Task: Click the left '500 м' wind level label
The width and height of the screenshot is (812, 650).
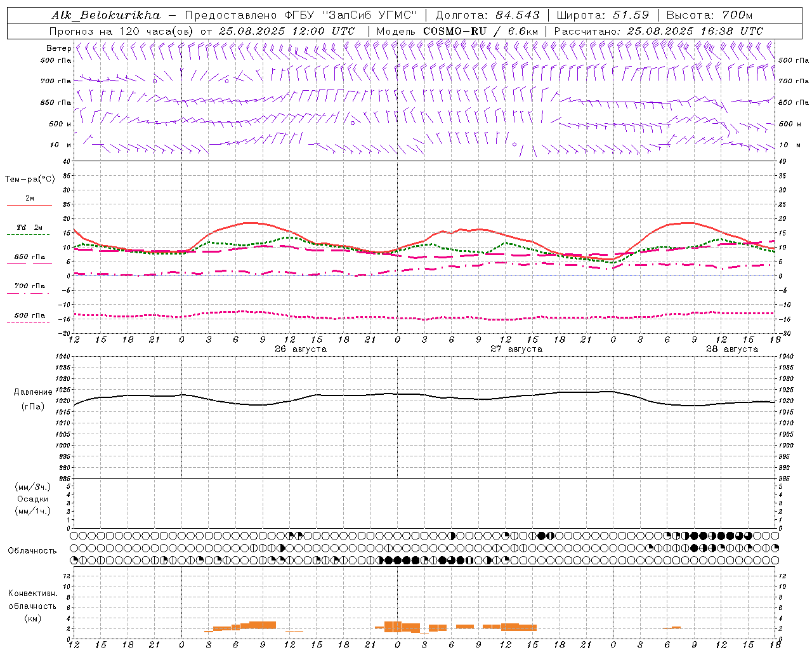Action: tap(60, 124)
